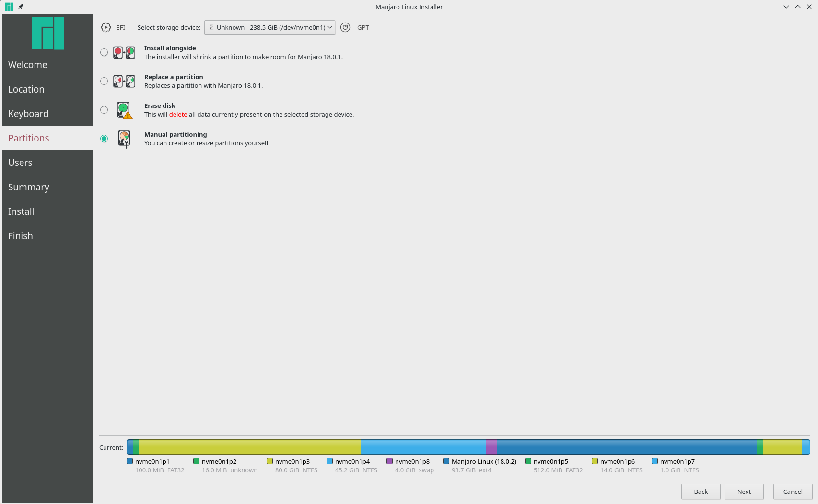
Task: Click the "nvme0n1p5" partition label
Action: 551,461
